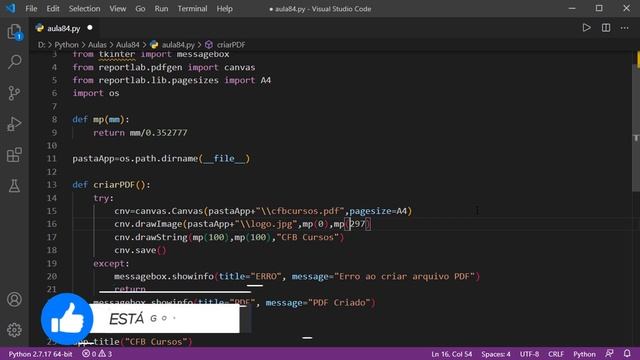The width and height of the screenshot is (640, 360).
Task: Open the Run and Debug view
Action: pos(14,124)
